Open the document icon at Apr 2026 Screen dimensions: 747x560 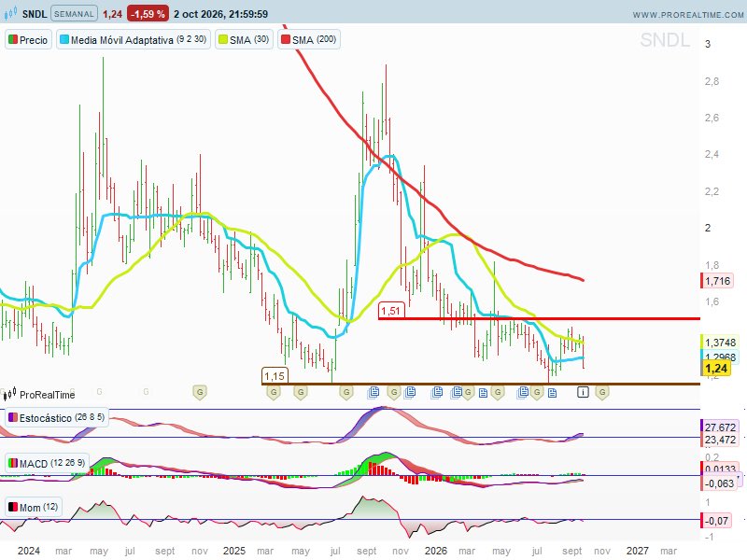tap(483, 393)
